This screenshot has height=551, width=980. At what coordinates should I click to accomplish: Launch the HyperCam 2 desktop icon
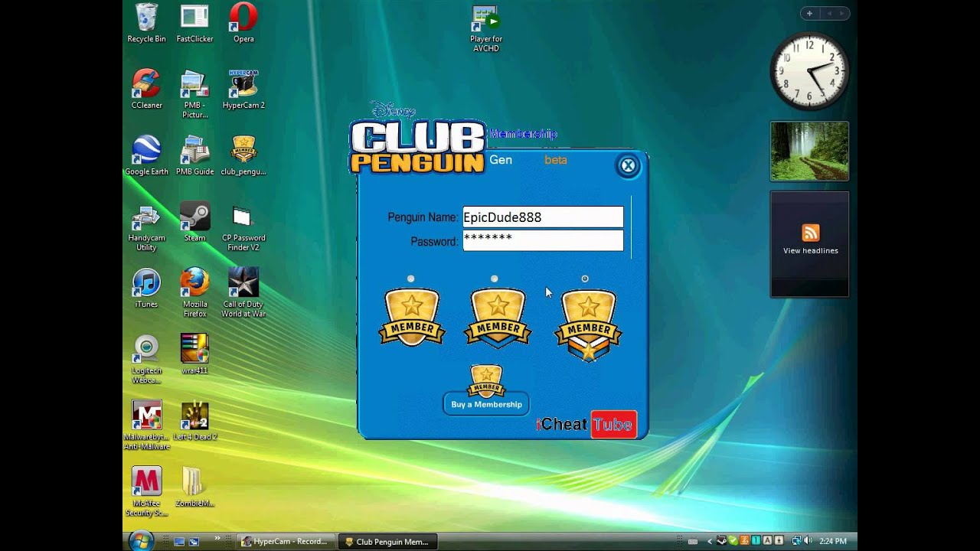click(243, 90)
